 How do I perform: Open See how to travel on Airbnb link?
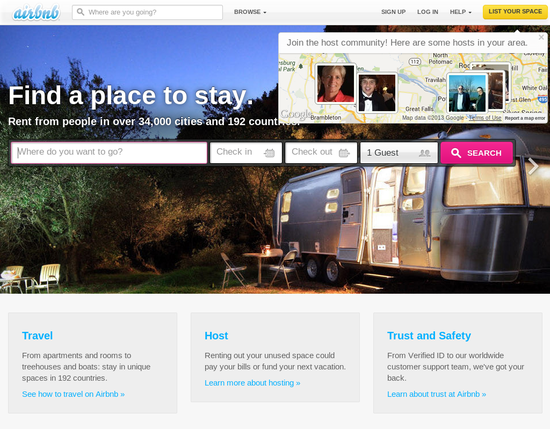pyautogui.click(x=73, y=394)
